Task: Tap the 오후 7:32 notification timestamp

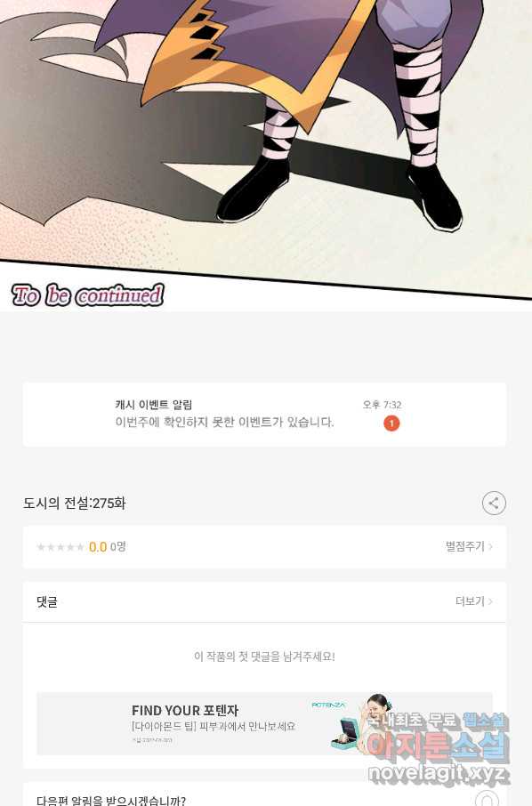Action: tap(382, 405)
